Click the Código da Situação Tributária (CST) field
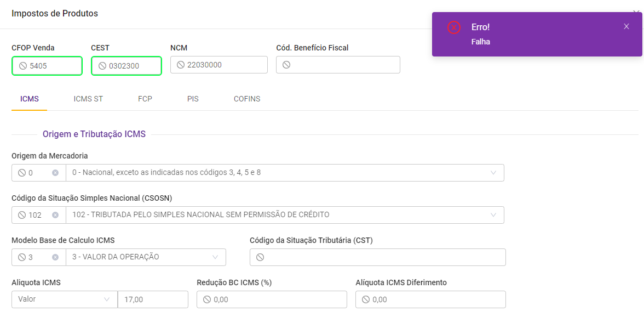Image resolution: width=644 pixels, height=317 pixels. 383,257
